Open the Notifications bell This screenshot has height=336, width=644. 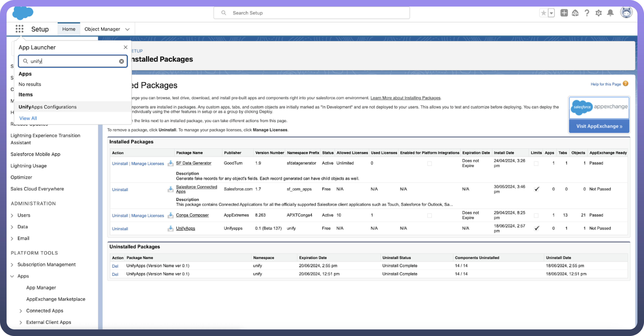coord(610,13)
